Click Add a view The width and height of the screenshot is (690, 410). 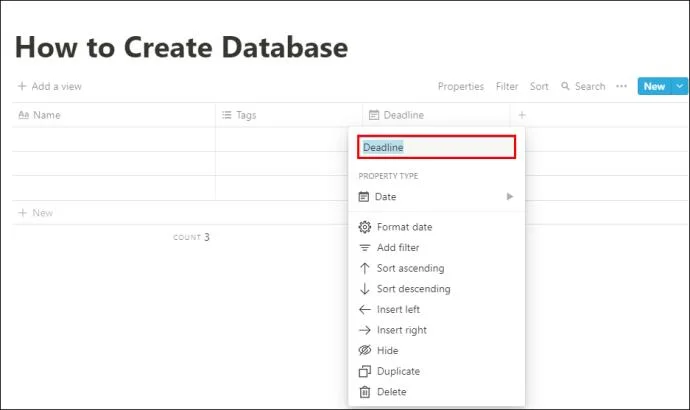pyautogui.click(x=50, y=87)
